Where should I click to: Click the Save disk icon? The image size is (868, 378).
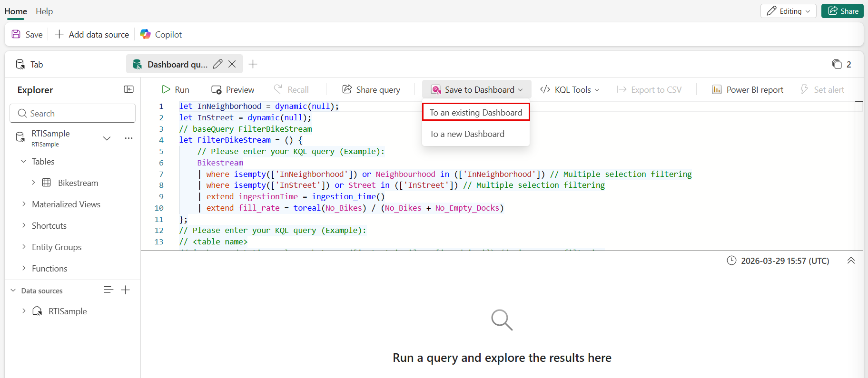click(x=16, y=34)
